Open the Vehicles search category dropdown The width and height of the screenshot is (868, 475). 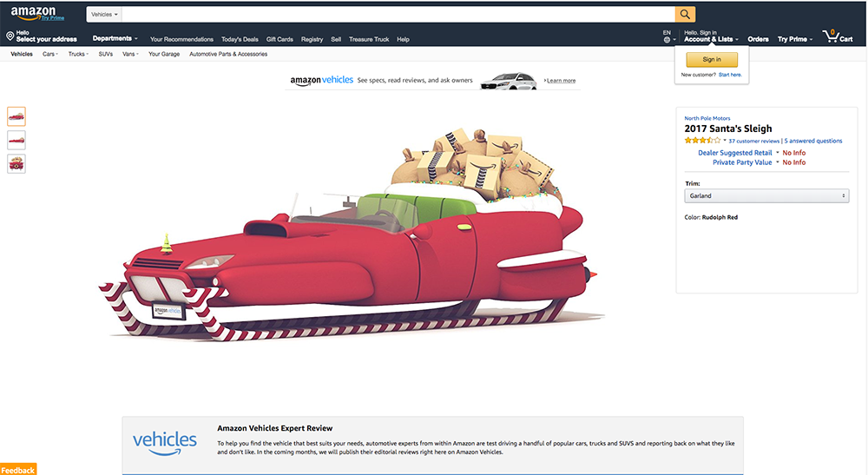pos(104,15)
